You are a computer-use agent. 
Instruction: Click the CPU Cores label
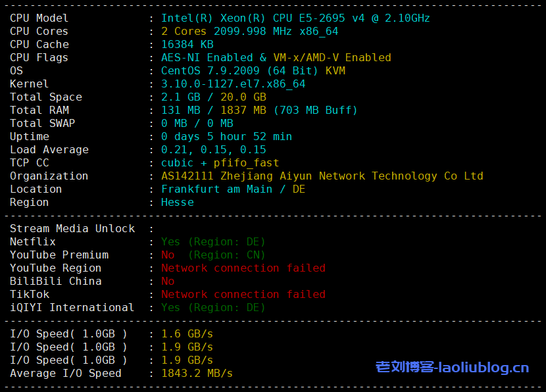(39, 32)
